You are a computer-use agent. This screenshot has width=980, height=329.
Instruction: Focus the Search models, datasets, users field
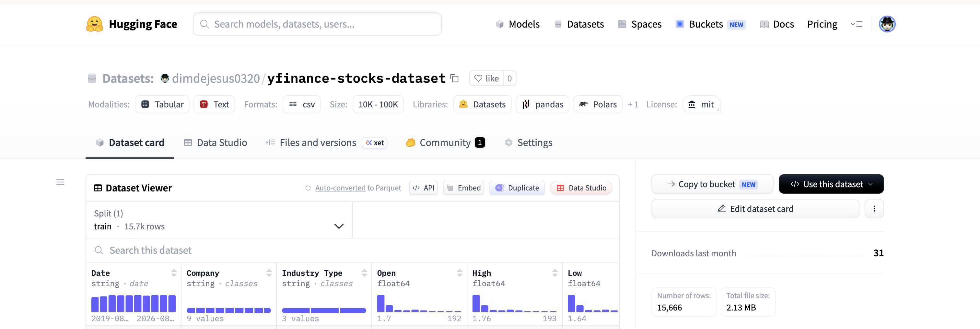(x=317, y=24)
